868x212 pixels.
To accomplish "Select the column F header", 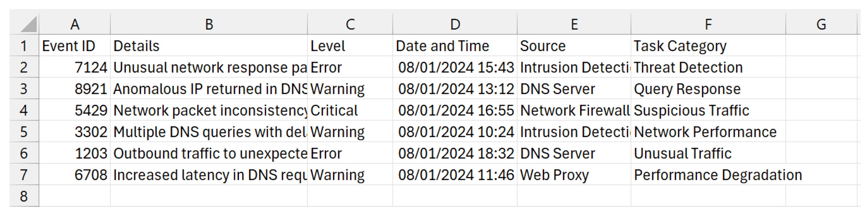I will coord(708,24).
